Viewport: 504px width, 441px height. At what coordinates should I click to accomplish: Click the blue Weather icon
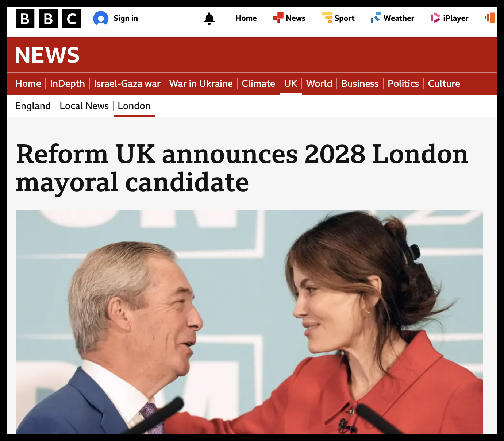click(376, 18)
